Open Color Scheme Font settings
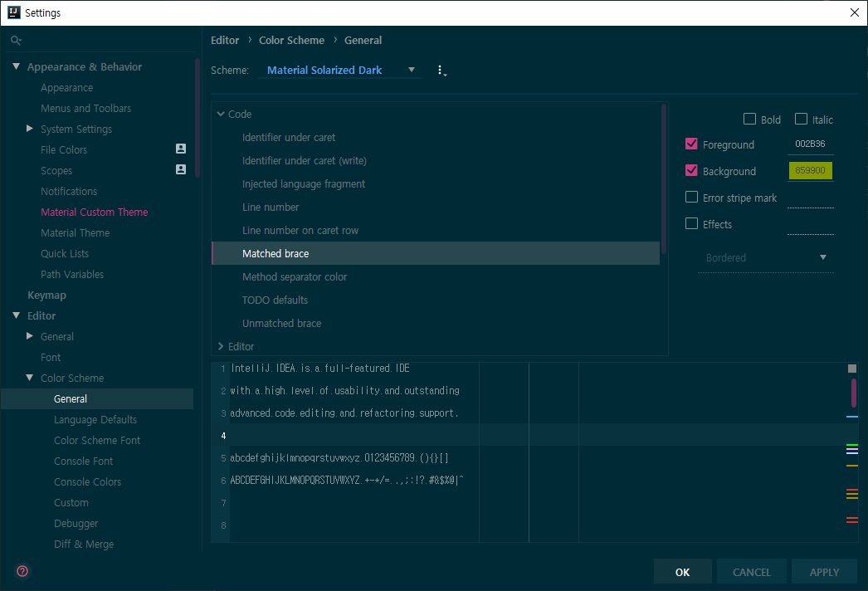The width and height of the screenshot is (868, 591). [97, 440]
